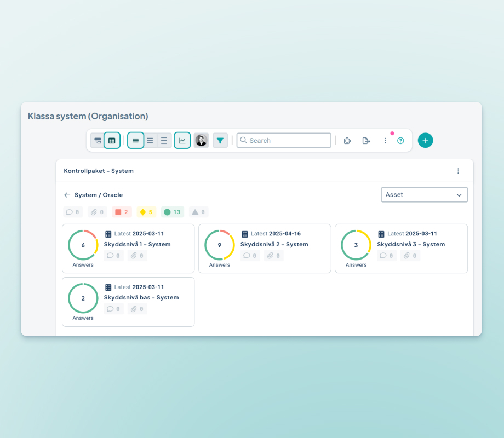Toggle the line chart view
This screenshot has width=504, height=438.
tap(182, 141)
